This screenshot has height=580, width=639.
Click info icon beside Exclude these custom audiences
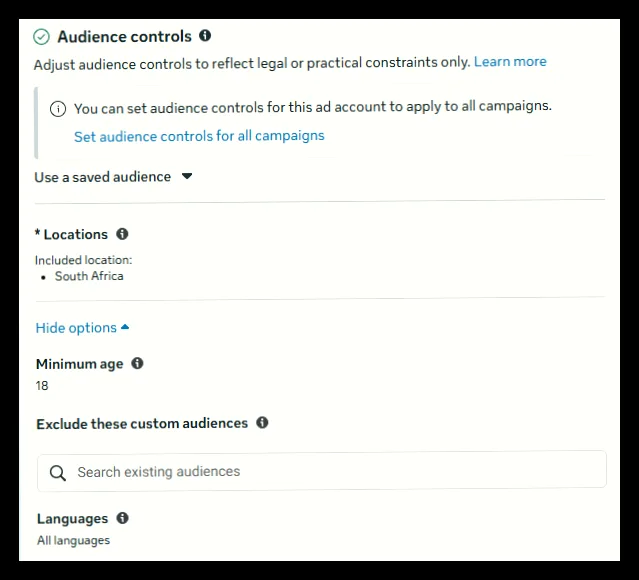point(262,423)
